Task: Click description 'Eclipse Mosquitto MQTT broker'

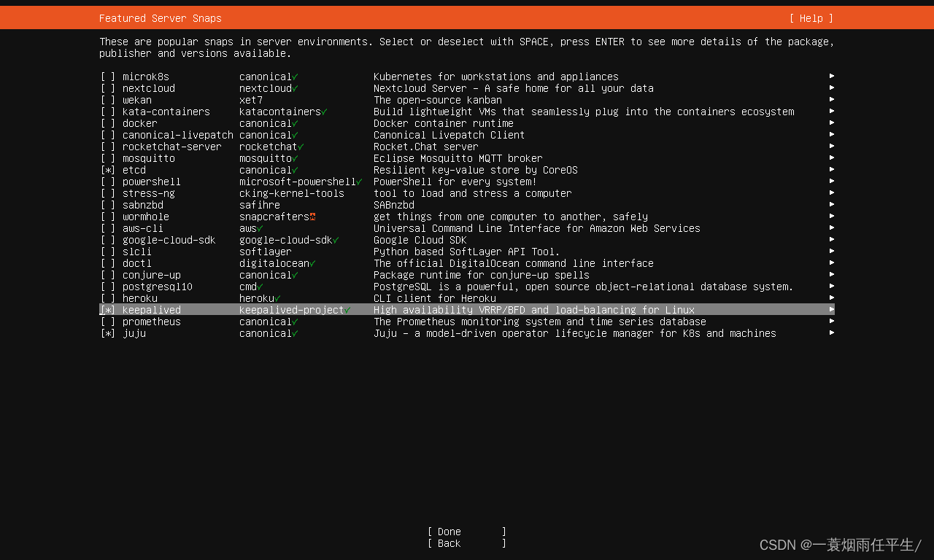Action: tap(458, 158)
